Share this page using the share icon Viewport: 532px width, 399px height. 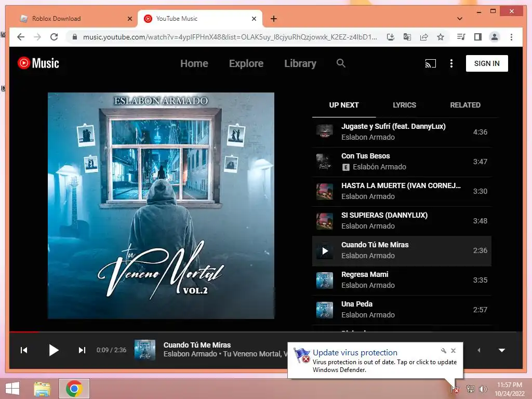pos(424,37)
